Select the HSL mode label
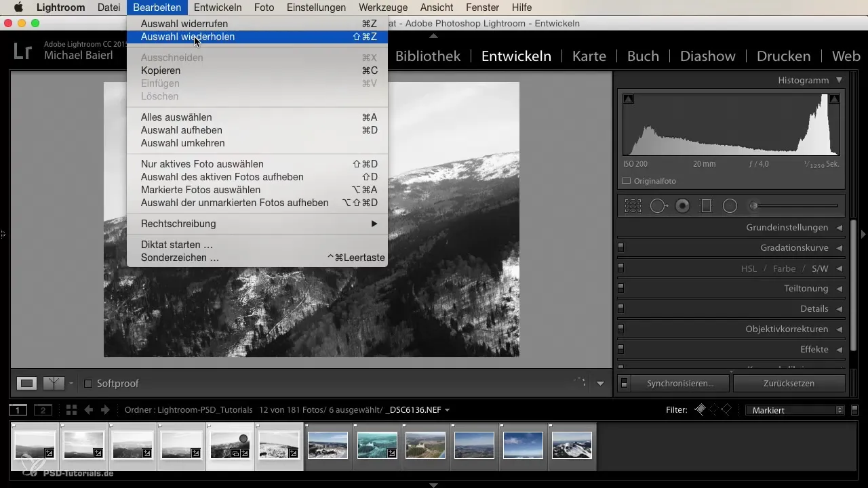868x488 pixels. pos(749,268)
